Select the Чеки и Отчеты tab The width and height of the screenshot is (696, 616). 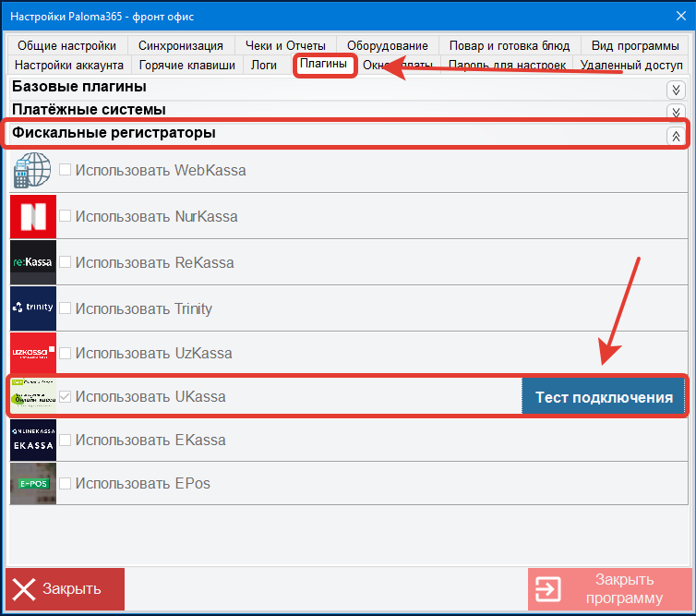coord(285,45)
